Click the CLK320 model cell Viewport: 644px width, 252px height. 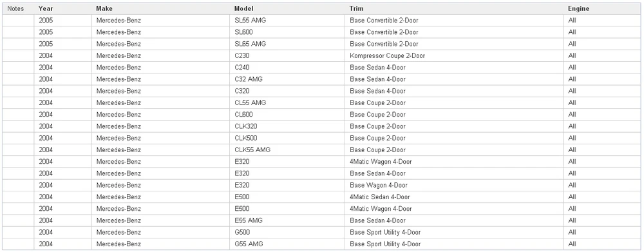click(x=287, y=126)
